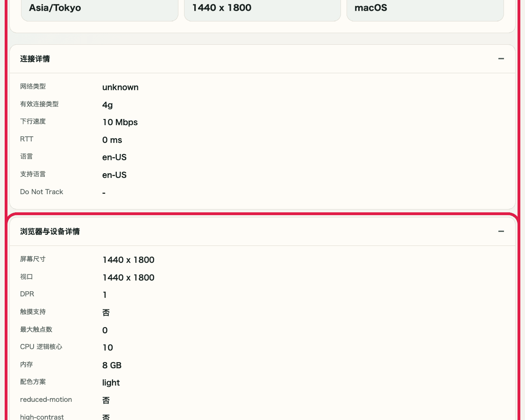Click the DPR value of 1

[x=105, y=294]
